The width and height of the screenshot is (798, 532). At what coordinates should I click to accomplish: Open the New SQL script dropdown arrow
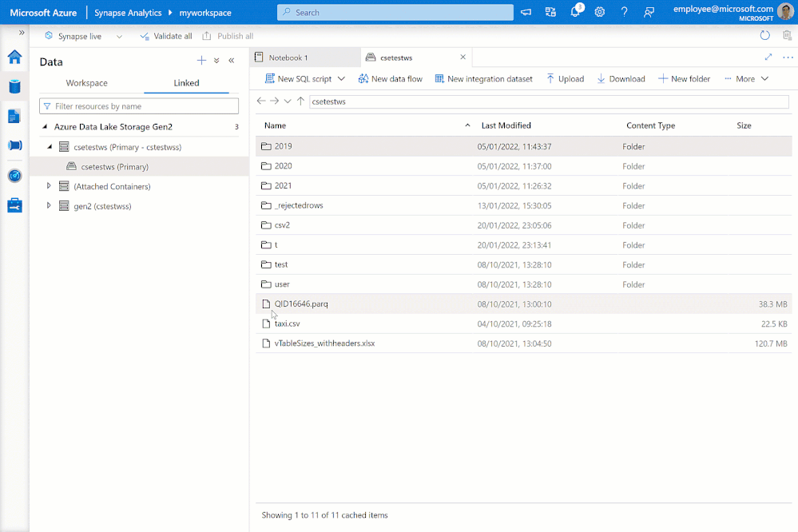[x=342, y=79]
